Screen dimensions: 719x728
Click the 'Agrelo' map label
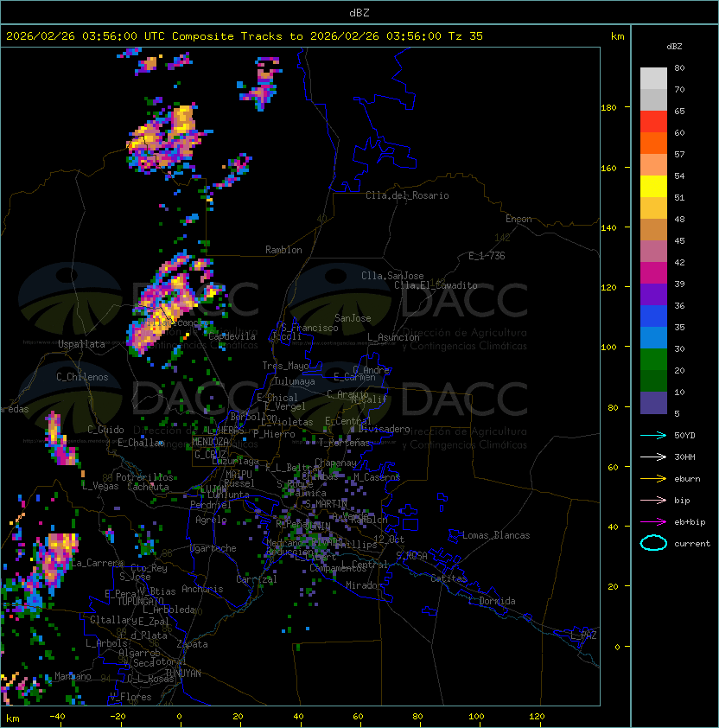(211, 520)
